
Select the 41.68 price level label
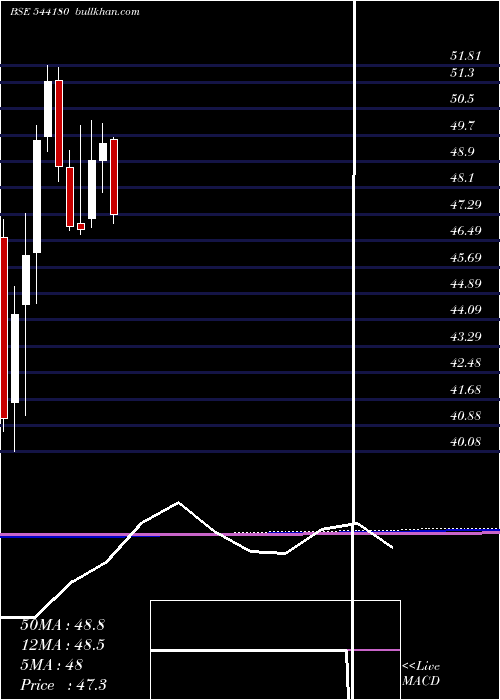point(465,390)
